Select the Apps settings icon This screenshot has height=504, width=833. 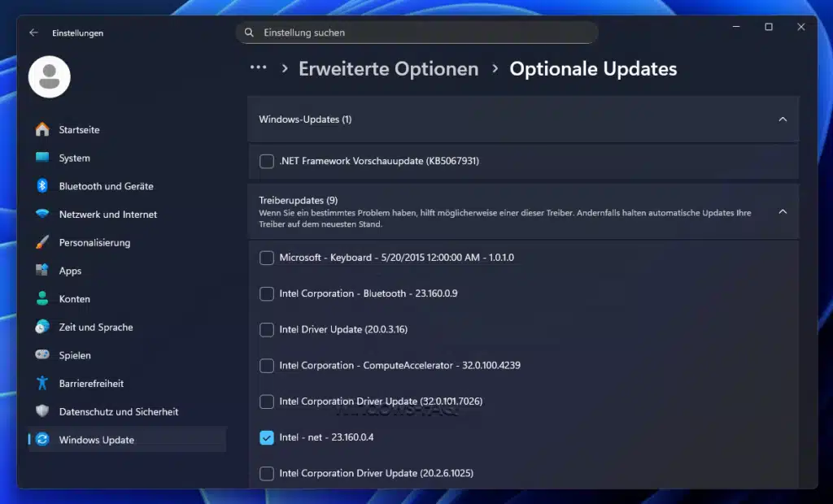click(41, 271)
